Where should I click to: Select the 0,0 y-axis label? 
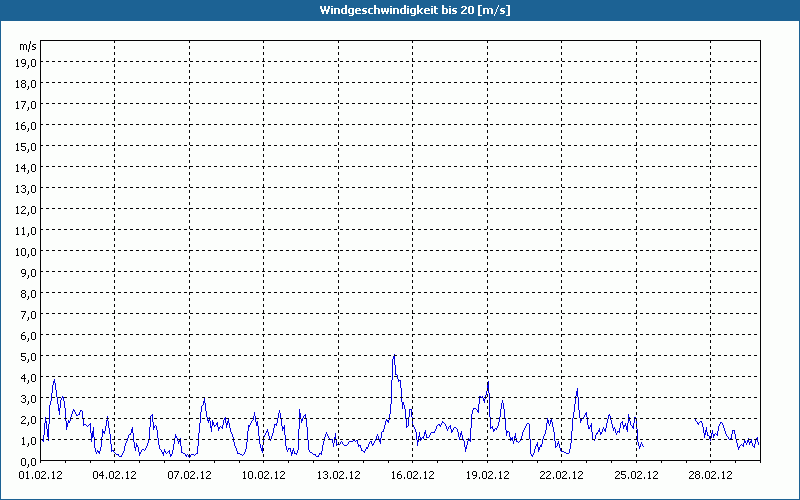(28, 462)
